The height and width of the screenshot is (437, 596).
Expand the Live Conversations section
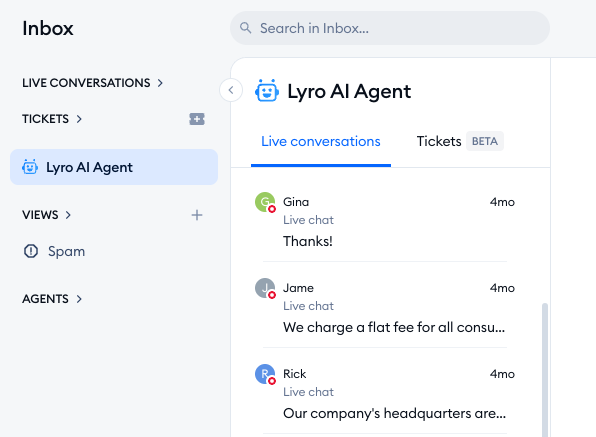click(92, 83)
